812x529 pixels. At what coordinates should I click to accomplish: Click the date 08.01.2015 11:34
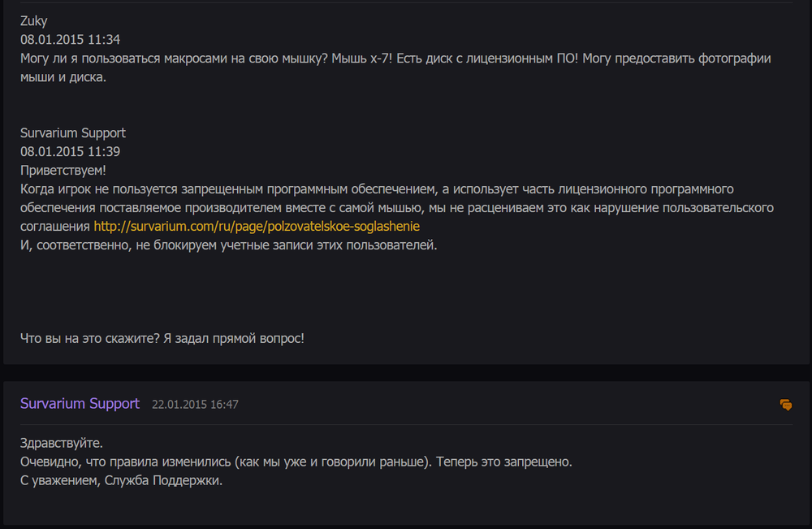click(x=71, y=40)
